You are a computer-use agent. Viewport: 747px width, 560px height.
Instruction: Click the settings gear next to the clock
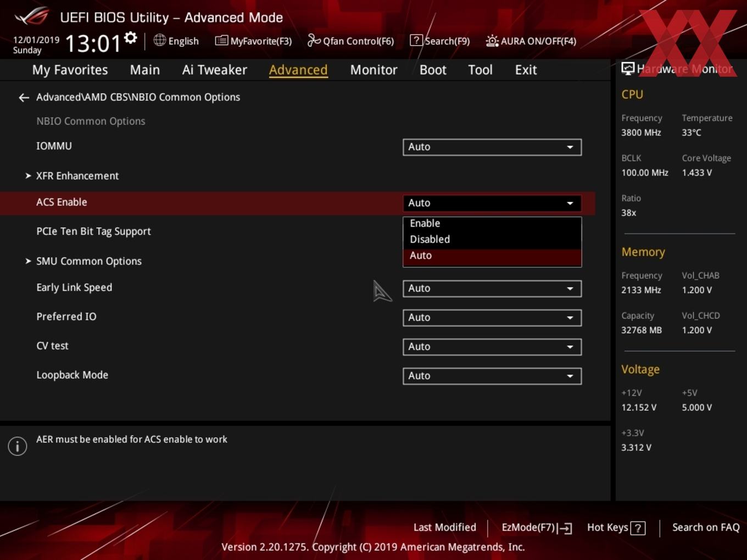(131, 38)
